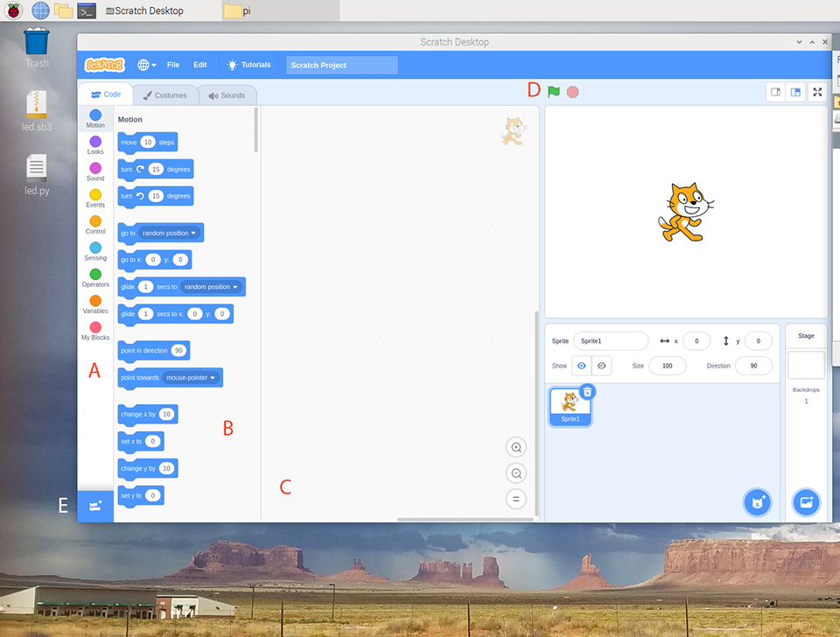Screen dimensions: 840x637
Task: Open the Edit menu
Action: (199, 65)
